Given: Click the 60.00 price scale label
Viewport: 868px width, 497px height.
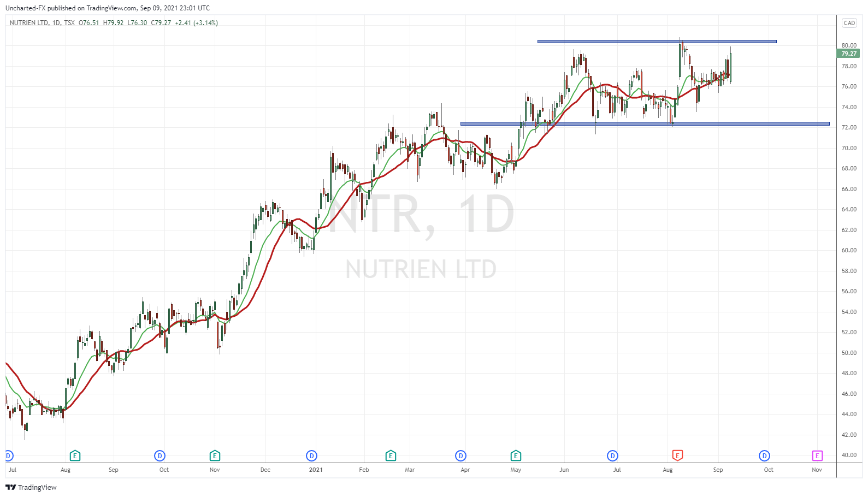Looking at the screenshot, I should [x=849, y=250].
